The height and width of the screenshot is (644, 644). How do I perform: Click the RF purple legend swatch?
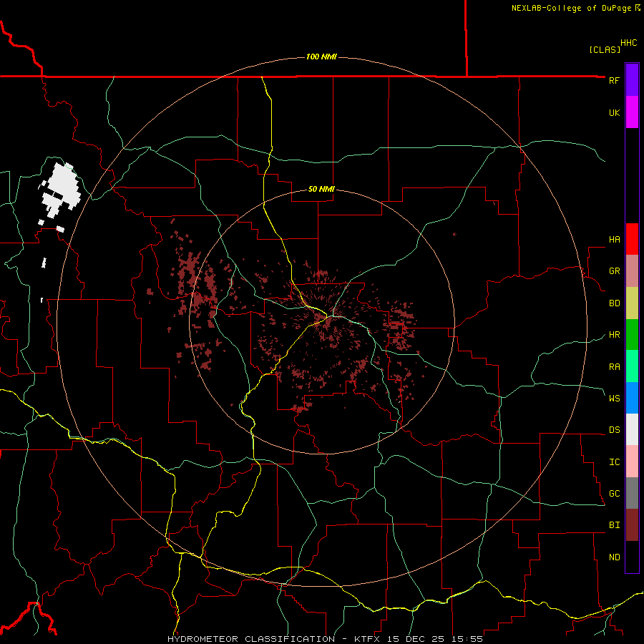[632, 80]
